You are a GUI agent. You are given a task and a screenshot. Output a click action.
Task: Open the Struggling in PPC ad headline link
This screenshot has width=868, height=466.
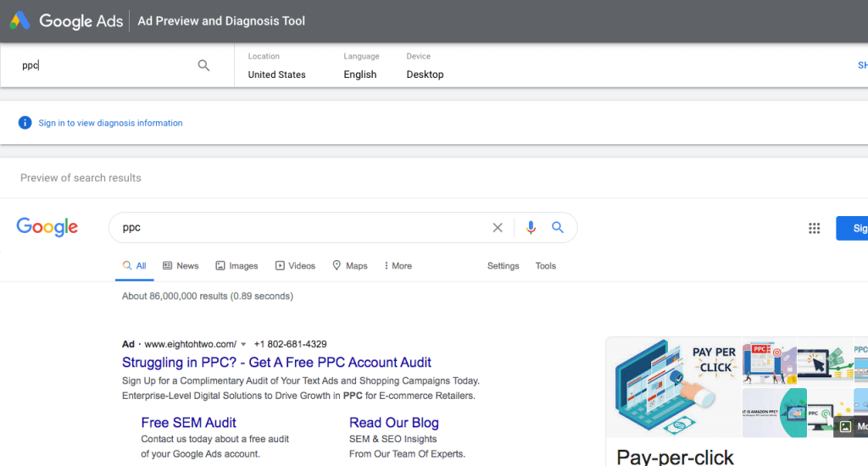pyautogui.click(x=276, y=363)
